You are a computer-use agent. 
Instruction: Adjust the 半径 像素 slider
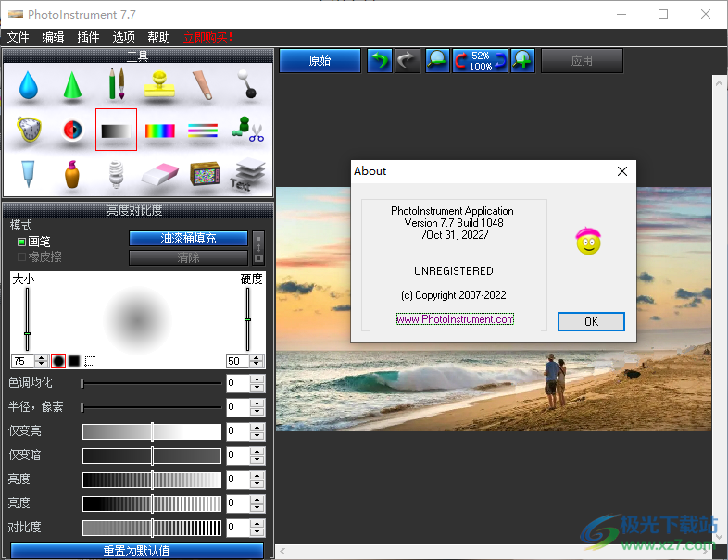click(x=151, y=407)
